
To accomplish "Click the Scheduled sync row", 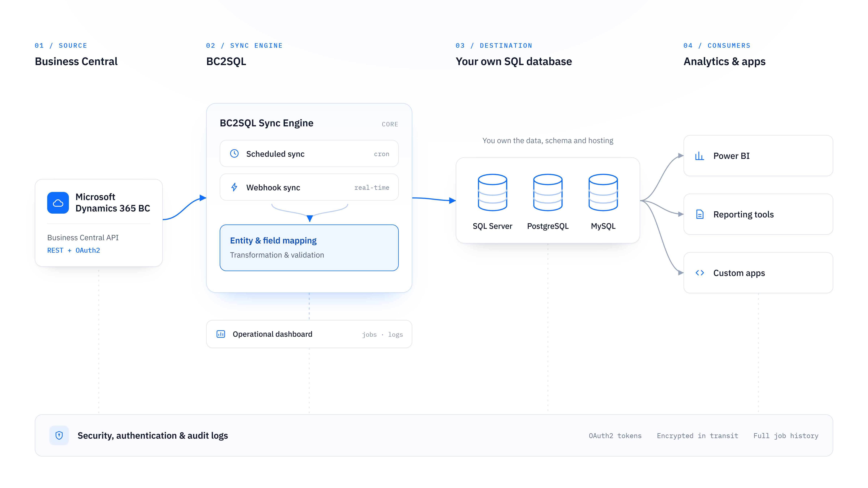I will [x=309, y=154].
